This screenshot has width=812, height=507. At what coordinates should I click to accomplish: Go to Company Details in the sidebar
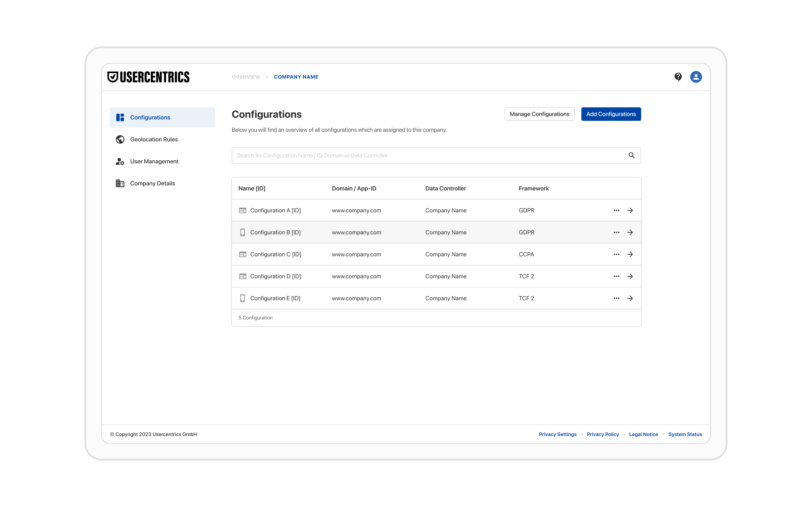tap(152, 183)
